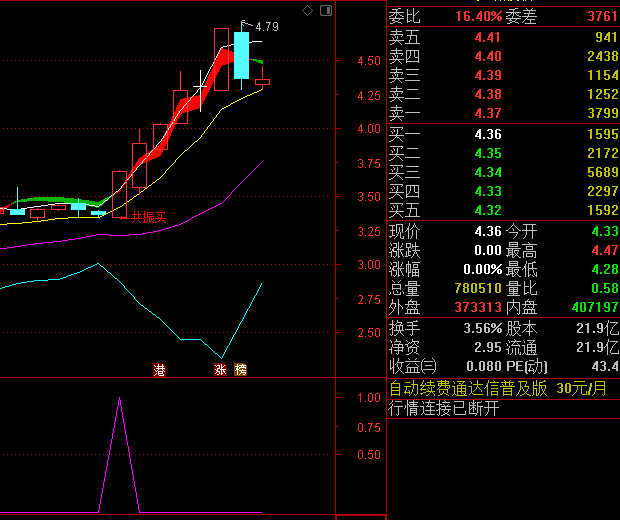Select the 买一 row price 4.36
The height and width of the screenshot is (520, 620).
(488, 134)
